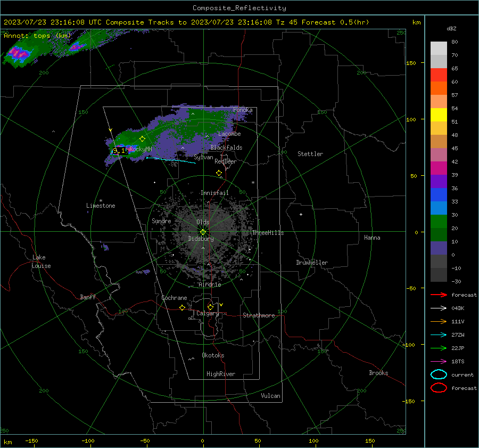479x448 pixels.
Task: Click the 18TS legend text
Action: 458,362
